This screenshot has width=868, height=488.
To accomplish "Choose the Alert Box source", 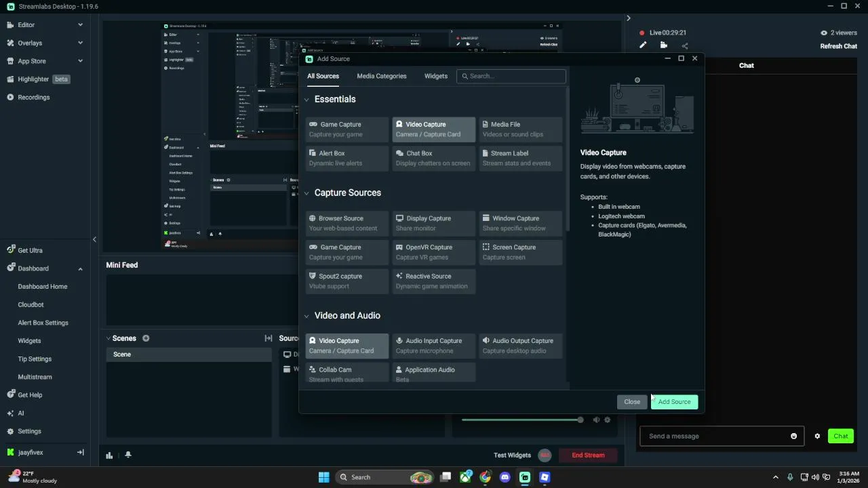I will pos(347,158).
